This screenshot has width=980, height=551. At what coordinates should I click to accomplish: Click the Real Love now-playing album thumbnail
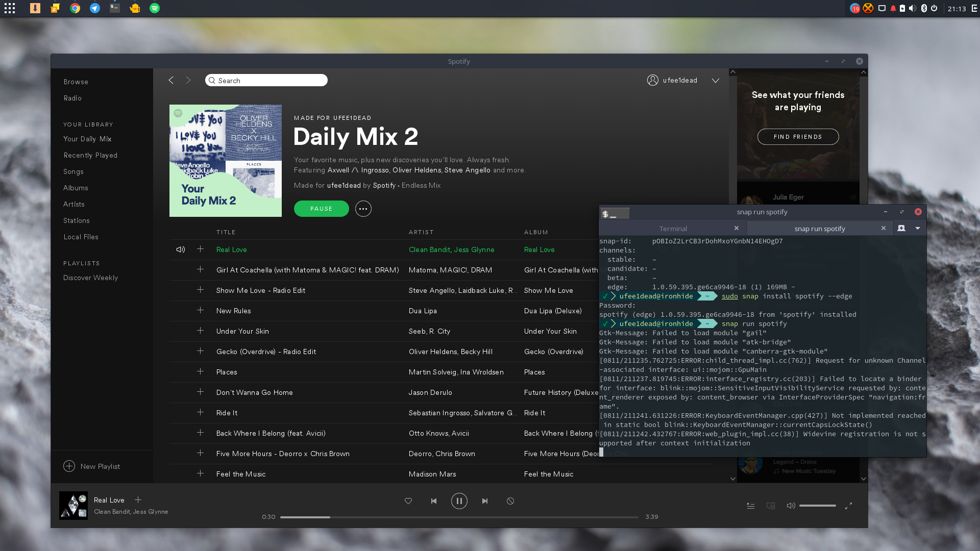(x=73, y=506)
